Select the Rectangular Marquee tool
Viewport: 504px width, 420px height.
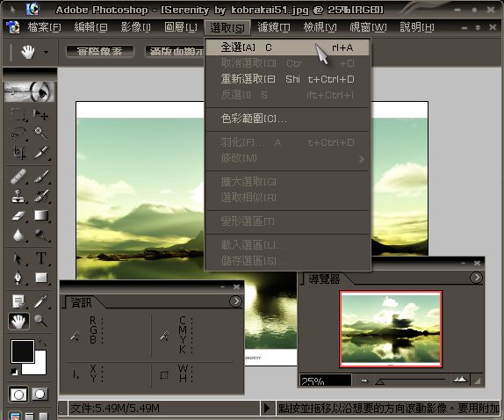pos(18,114)
